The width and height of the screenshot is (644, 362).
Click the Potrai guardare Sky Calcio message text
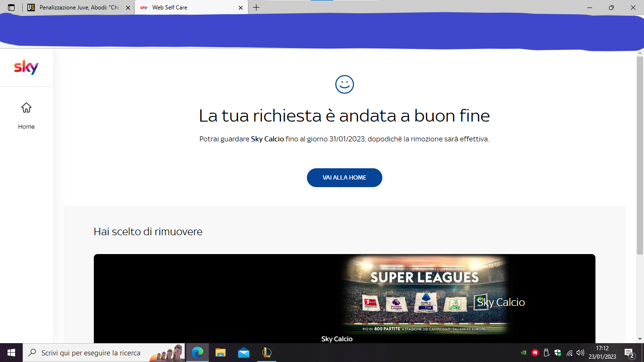pos(345,140)
